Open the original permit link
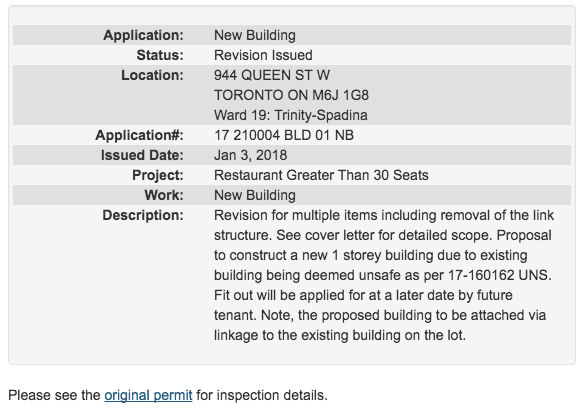 click(148, 396)
